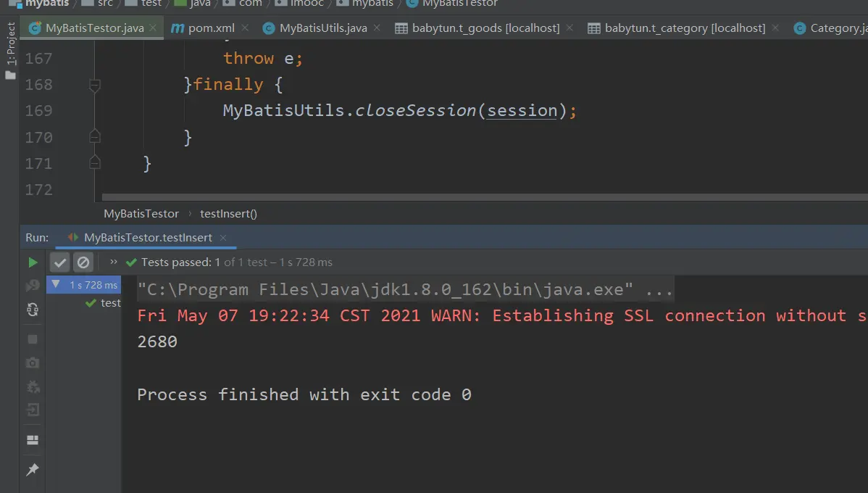This screenshot has height=493, width=868.
Task: Open the babytun.t_goods [localhost] tab
Action: pos(485,28)
